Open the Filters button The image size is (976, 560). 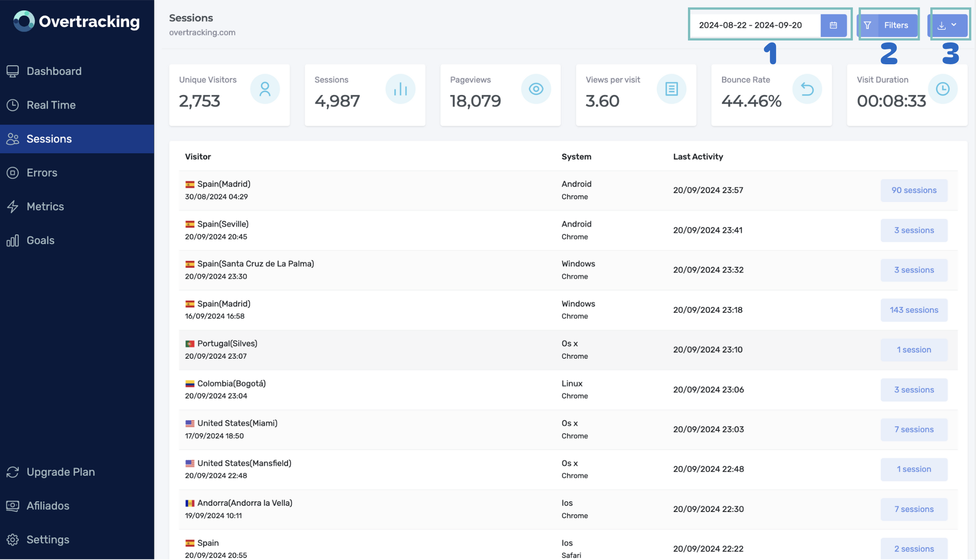(888, 25)
